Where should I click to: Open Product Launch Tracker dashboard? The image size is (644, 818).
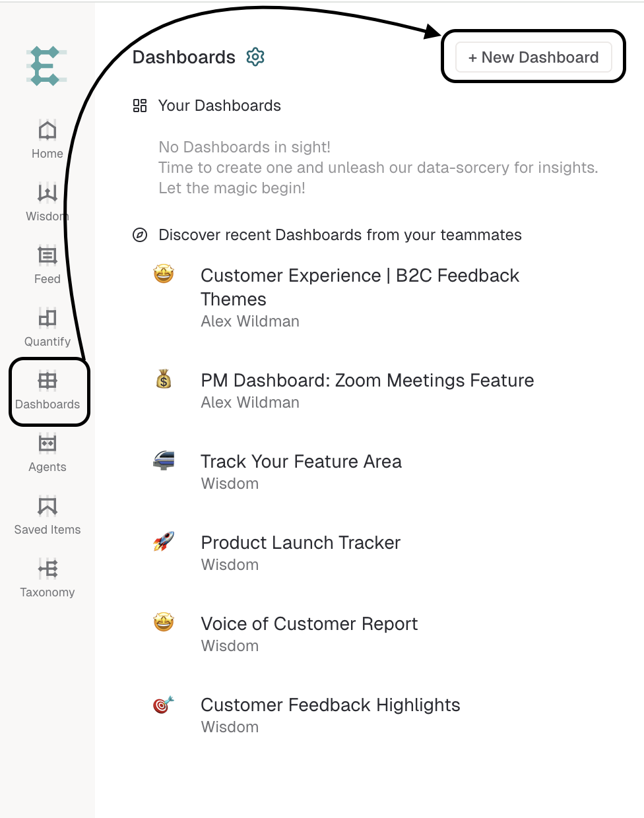pos(300,543)
